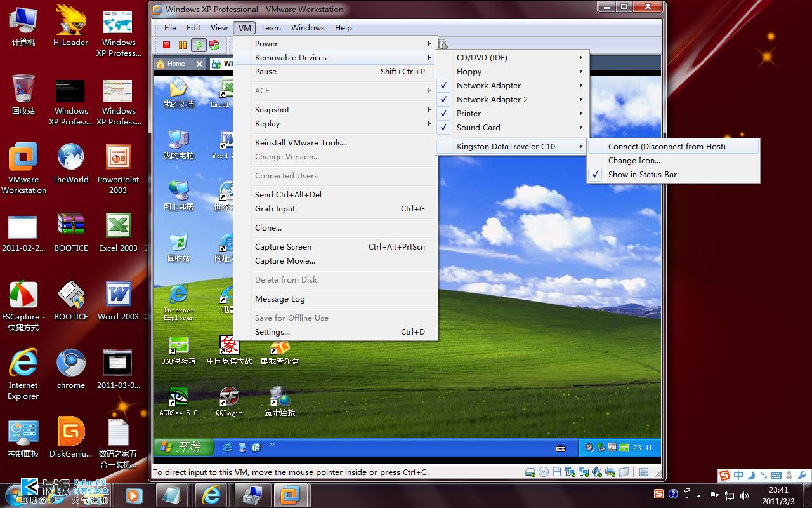The height and width of the screenshot is (508, 812).
Task: Select 360保险箱 icon on guest desktop
Action: (178, 351)
